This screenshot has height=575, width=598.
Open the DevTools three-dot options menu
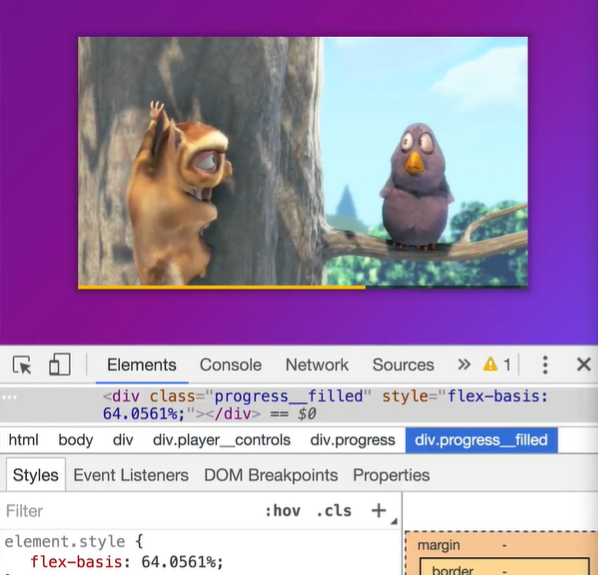(x=545, y=365)
